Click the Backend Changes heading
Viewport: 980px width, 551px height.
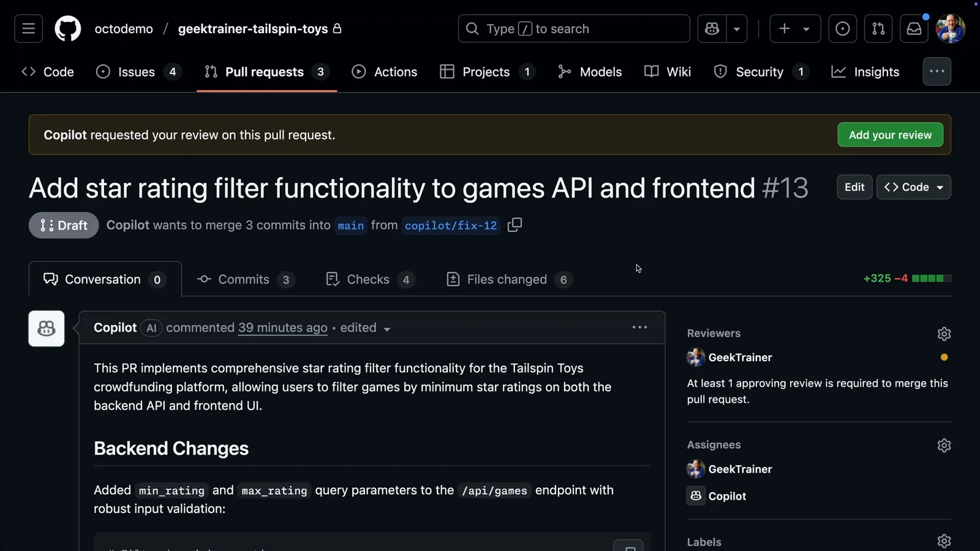171,448
